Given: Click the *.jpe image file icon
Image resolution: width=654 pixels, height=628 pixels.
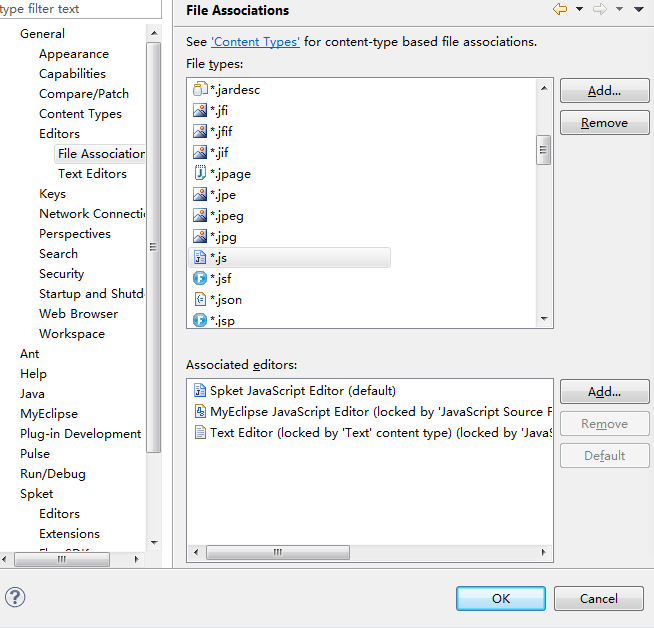Looking at the screenshot, I should click(x=200, y=194).
